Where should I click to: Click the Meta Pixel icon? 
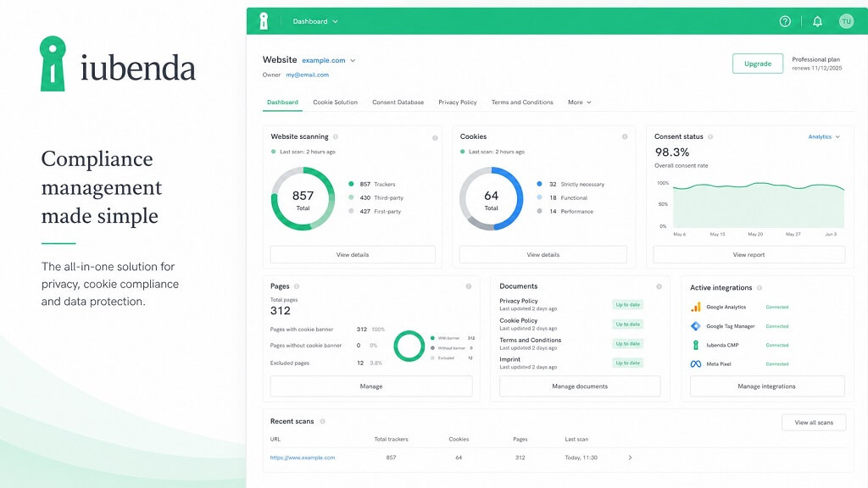tap(696, 364)
